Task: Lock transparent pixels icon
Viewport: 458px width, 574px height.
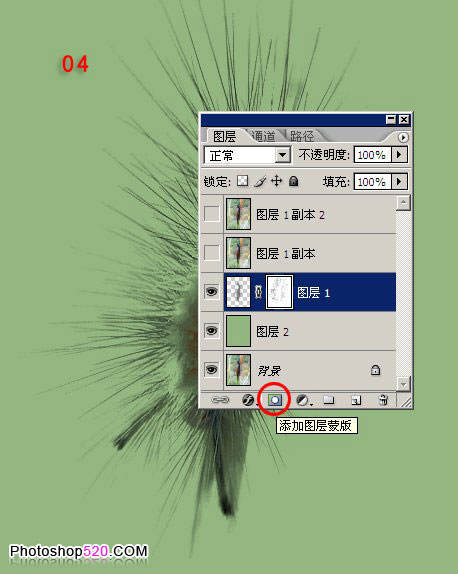Action: coord(242,181)
